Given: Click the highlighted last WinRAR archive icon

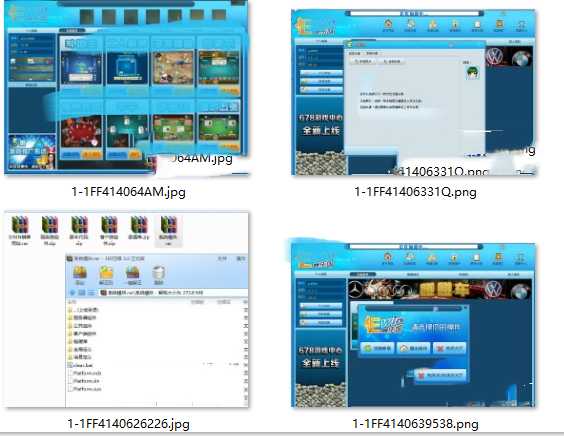Looking at the screenshot, I should (169, 225).
